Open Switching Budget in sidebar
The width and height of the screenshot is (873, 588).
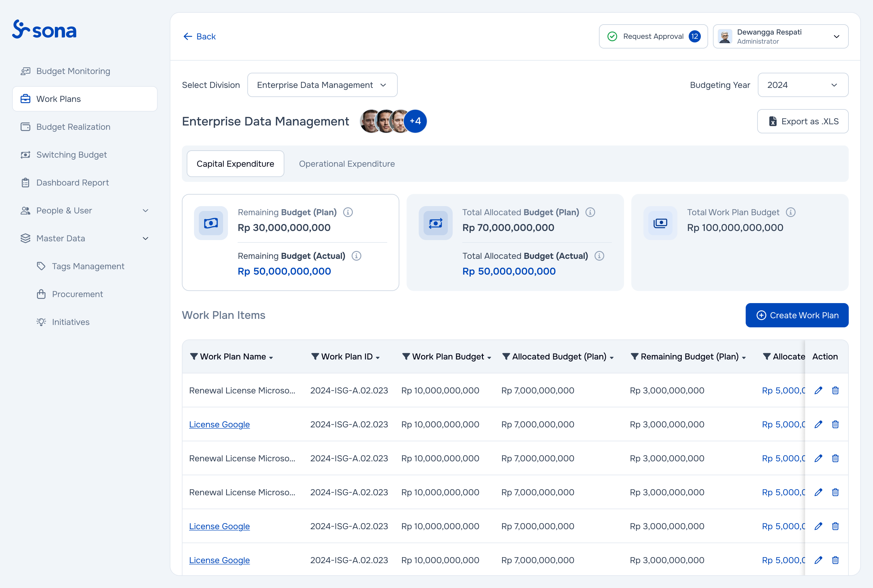tap(85, 155)
